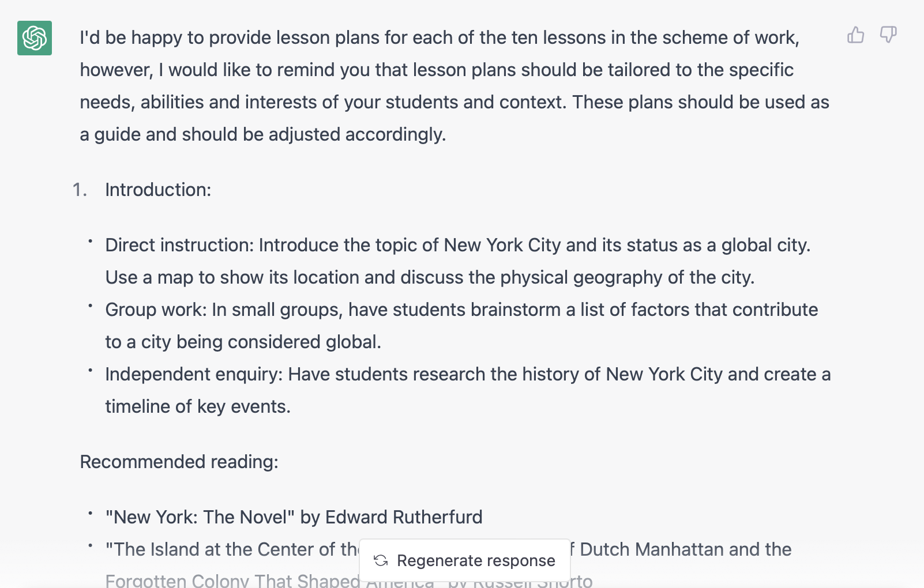Click the thumbs down feedback icon
Viewport: 924px width, 588px height.
(x=888, y=35)
